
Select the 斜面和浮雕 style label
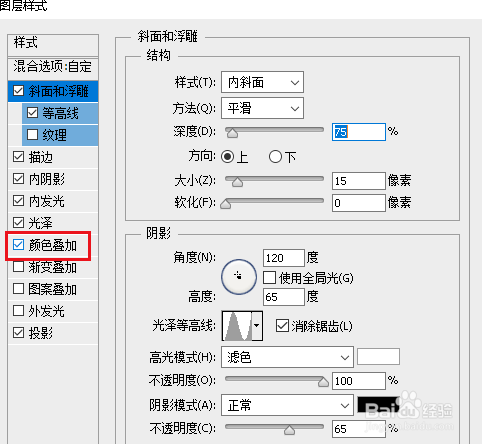(x=59, y=91)
